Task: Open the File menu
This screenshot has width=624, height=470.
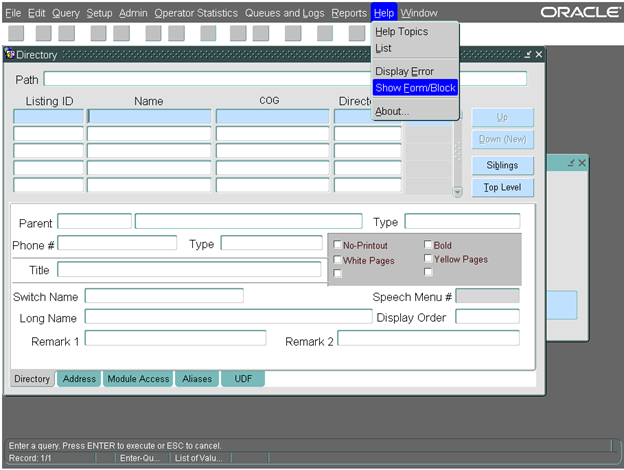Action: coord(13,13)
